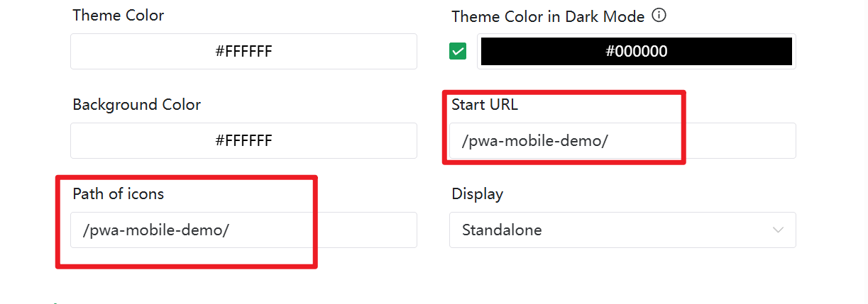Click the 'Theme Color' label
The width and height of the screenshot is (868, 304).
click(118, 16)
